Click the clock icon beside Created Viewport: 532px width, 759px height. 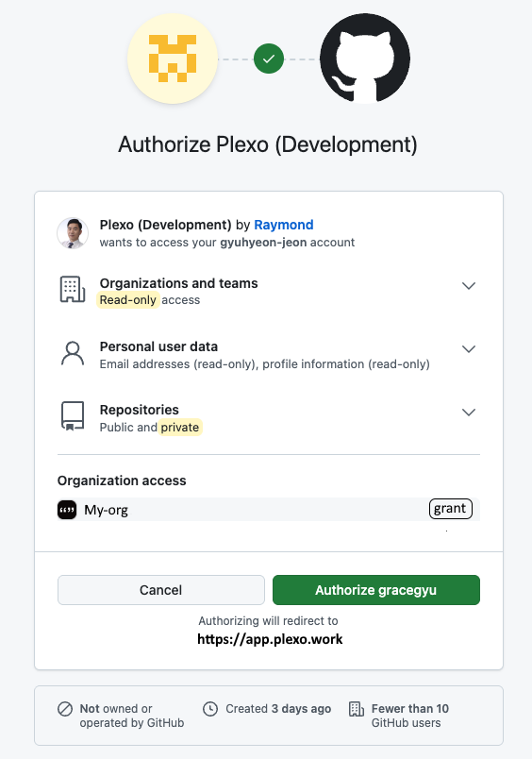[210, 709]
